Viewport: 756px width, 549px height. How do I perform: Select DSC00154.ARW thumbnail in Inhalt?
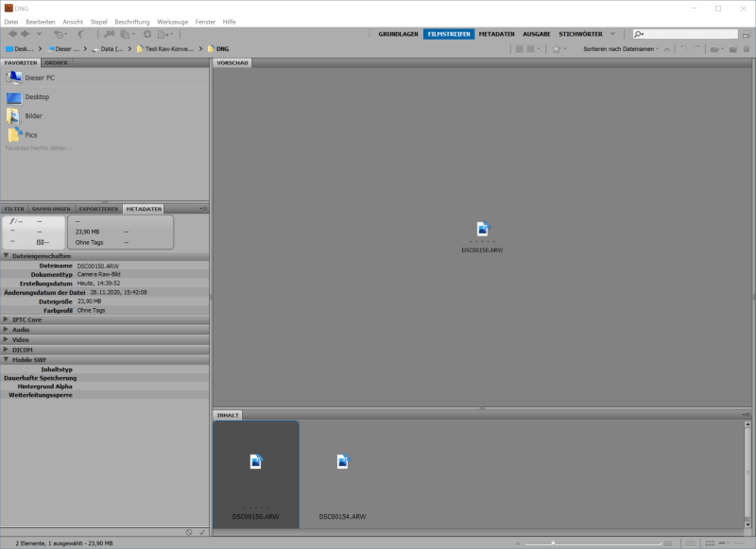point(342,474)
